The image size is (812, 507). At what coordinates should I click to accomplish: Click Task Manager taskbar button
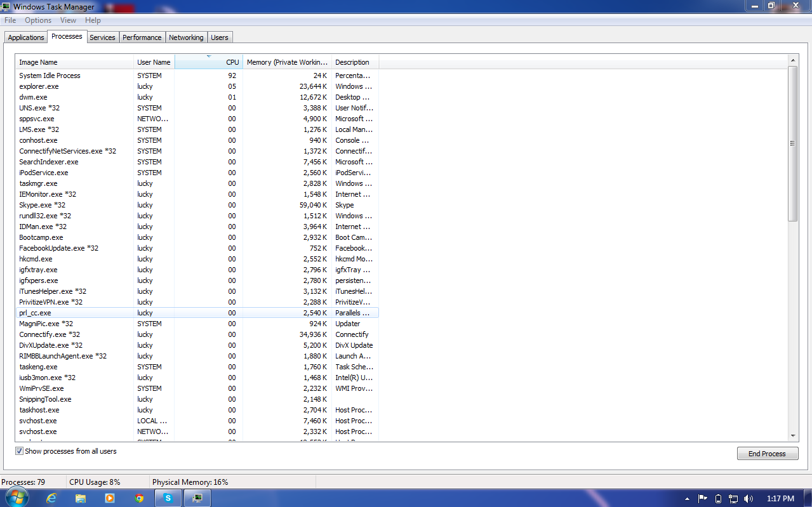(x=197, y=498)
